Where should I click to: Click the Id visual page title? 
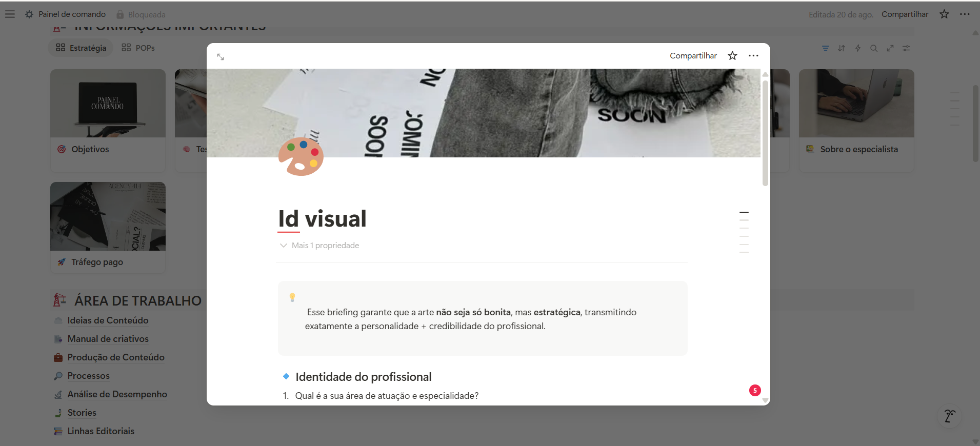[322, 219]
